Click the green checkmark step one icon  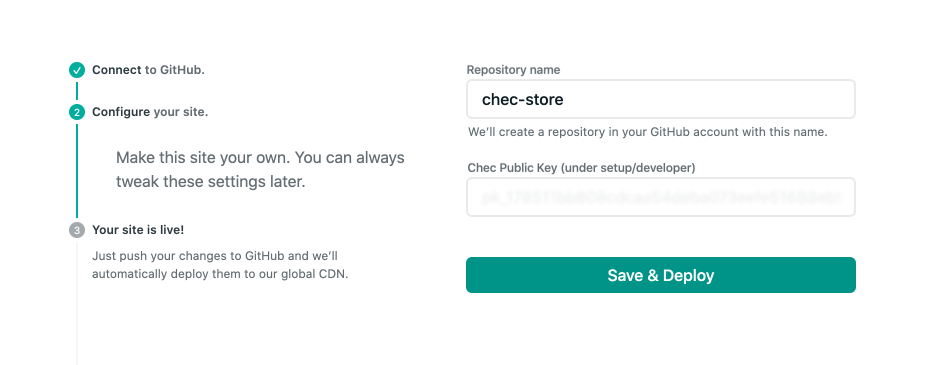click(x=77, y=70)
